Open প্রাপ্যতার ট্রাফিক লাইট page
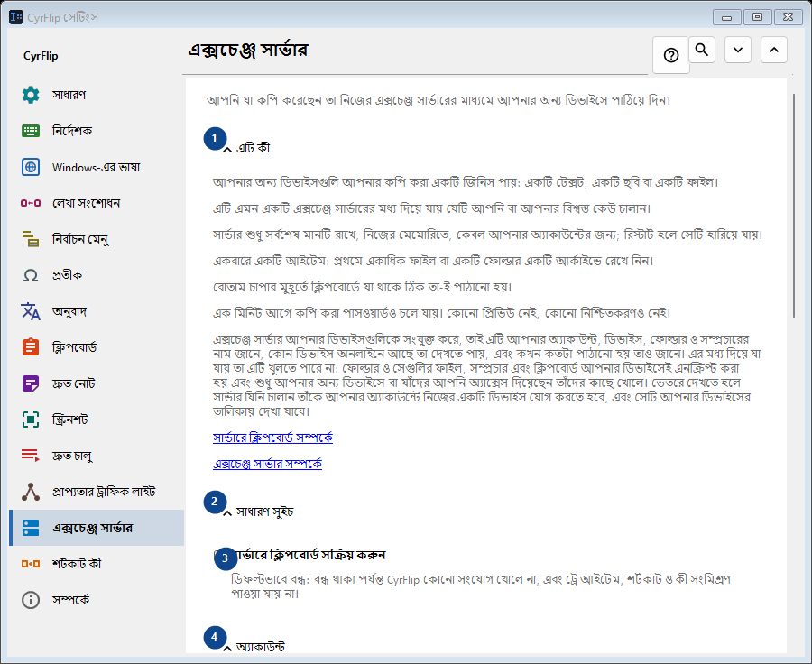This screenshot has height=664, width=812. pyautogui.click(x=97, y=492)
